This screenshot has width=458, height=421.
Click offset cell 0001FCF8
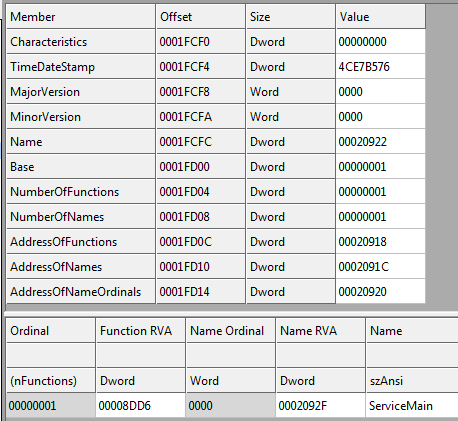tap(201, 92)
